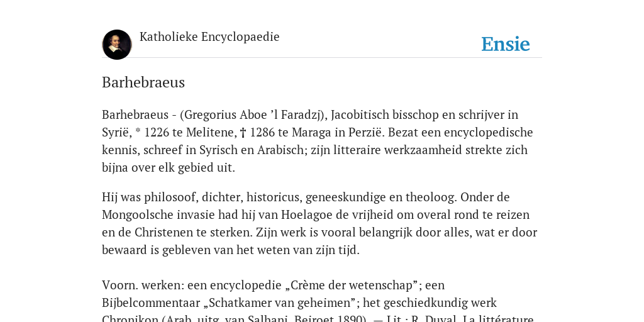The image size is (644, 322).
Task: Click the horizontal divider under the header
Action: click(322, 57)
